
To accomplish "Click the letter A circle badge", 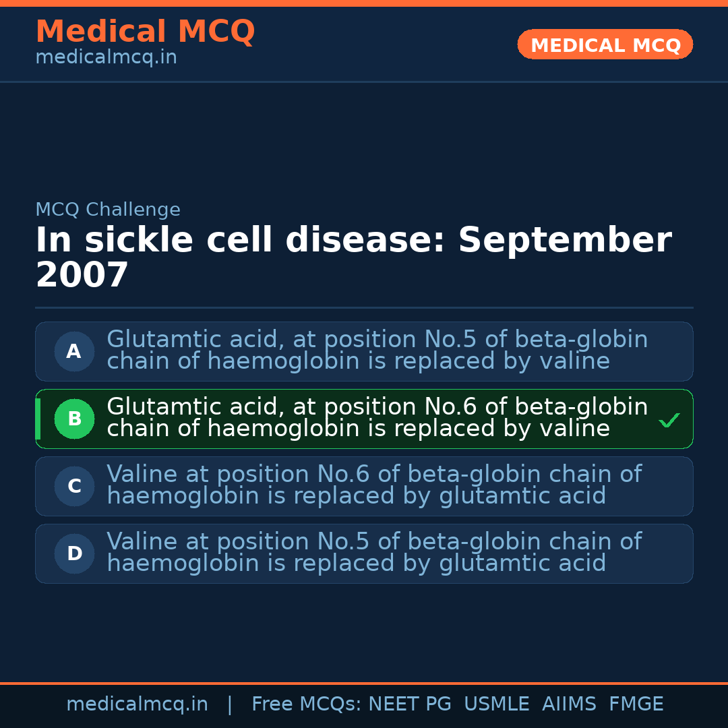I will tap(74, 351).
